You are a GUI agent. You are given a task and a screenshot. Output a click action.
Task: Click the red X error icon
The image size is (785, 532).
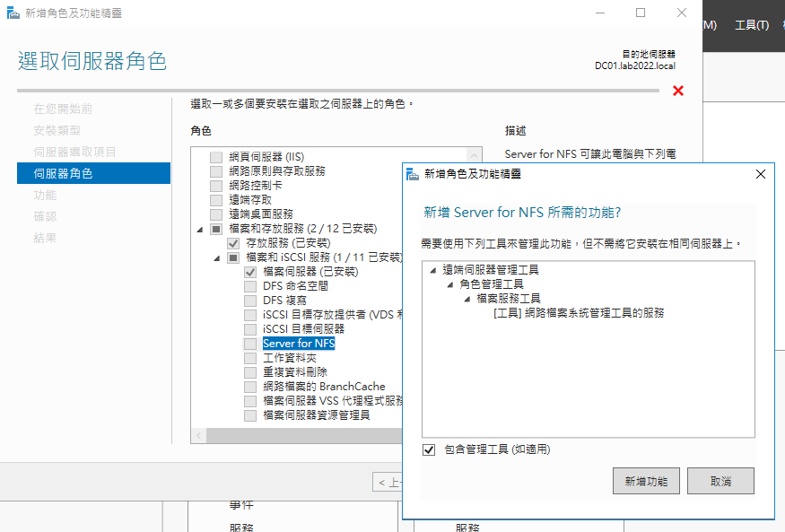pos(678,91)
